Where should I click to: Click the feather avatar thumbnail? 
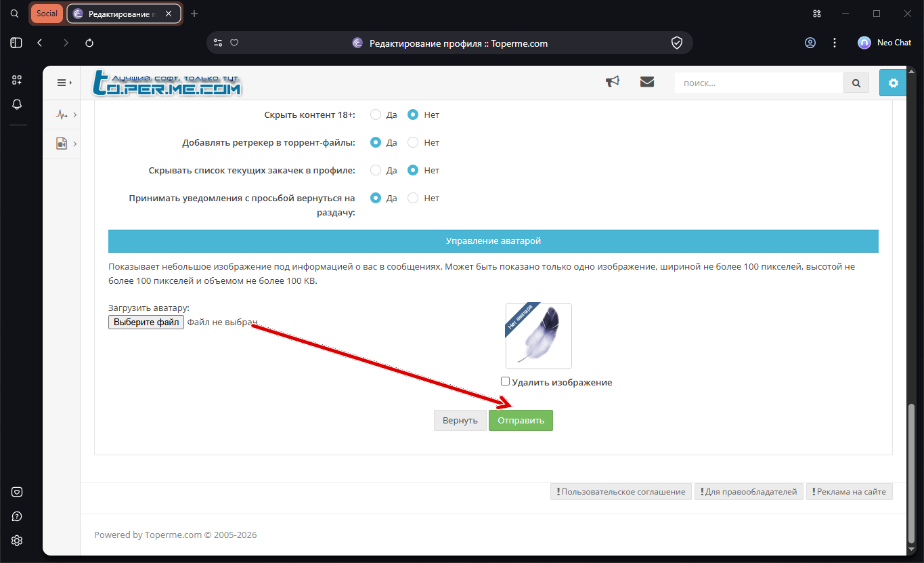click(539, 336)
